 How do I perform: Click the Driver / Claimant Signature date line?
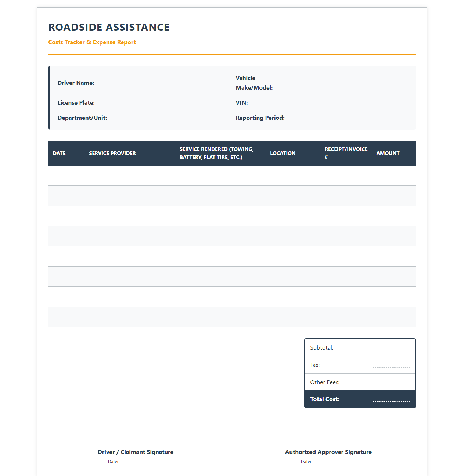pyautogui.click(x=141, y=462)
